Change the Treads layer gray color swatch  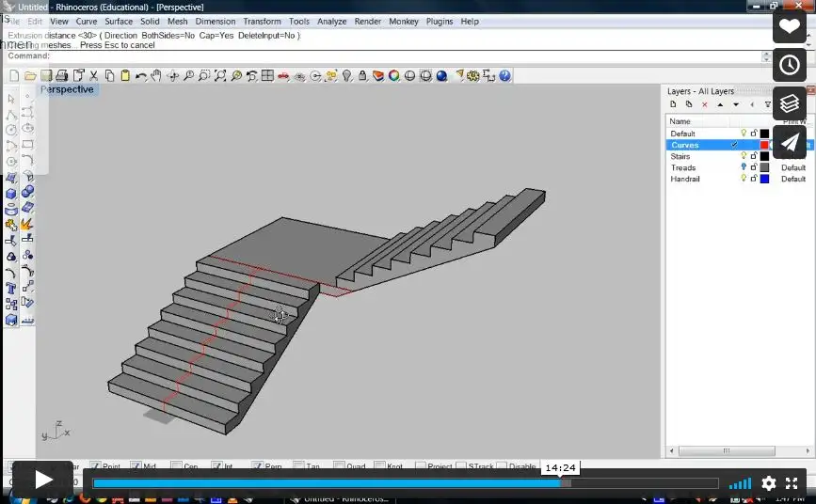pos(764,167)
